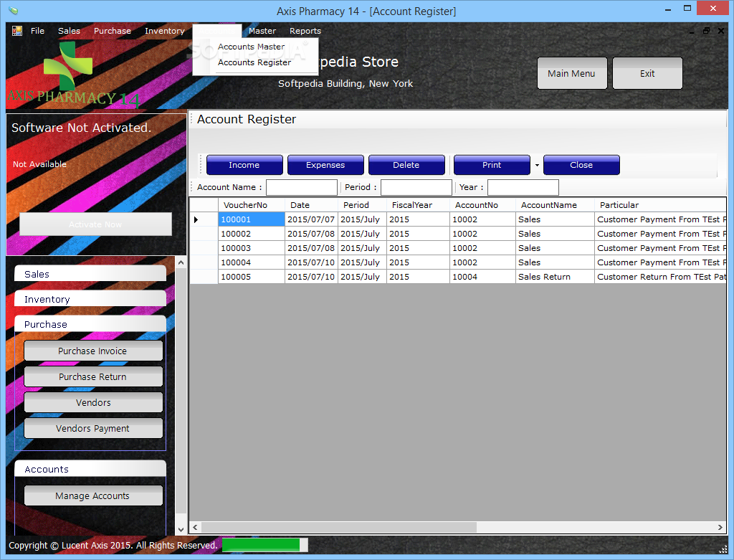Viewport: 734px width, 560px height.
Task: Sort by the Period column header
Action: tap(362, 205)
